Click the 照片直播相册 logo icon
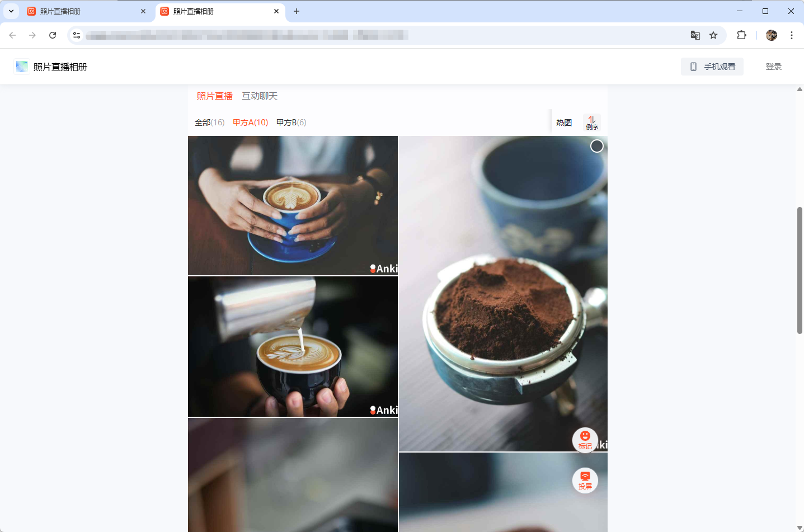804x532 pixels. [22, 67]
